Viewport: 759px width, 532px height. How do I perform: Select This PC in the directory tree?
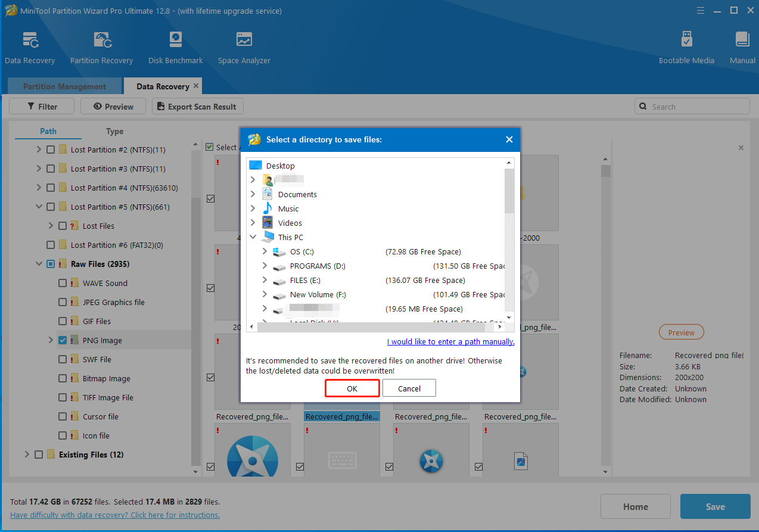coord(291,237)
